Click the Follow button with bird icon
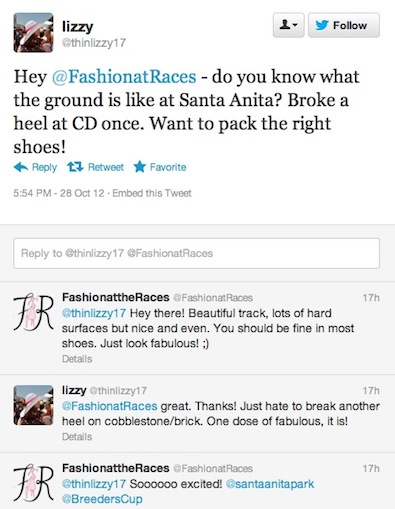The image size is (395, 509). tap(344, 25)
